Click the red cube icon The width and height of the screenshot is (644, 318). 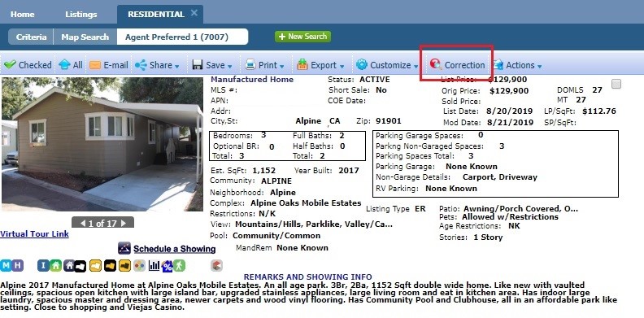click(216, 265)
